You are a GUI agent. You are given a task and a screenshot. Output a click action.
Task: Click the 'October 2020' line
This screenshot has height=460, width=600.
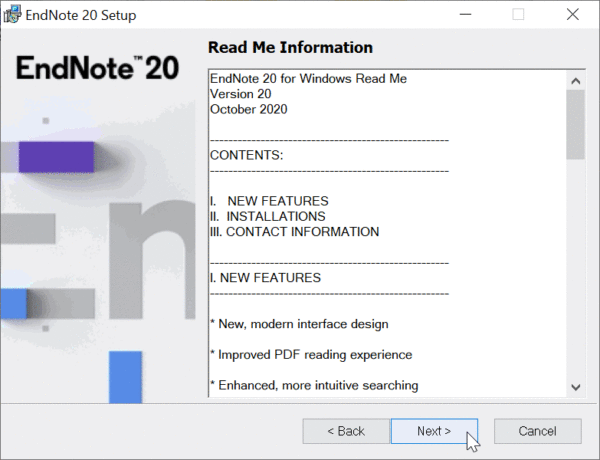pyautogui.click(x=249, y=109)
